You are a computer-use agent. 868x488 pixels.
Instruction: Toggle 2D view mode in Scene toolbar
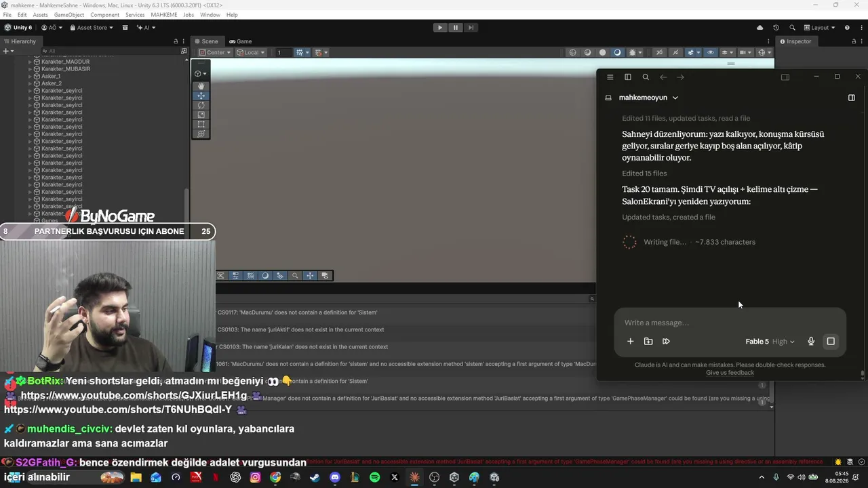click(659, 52)
